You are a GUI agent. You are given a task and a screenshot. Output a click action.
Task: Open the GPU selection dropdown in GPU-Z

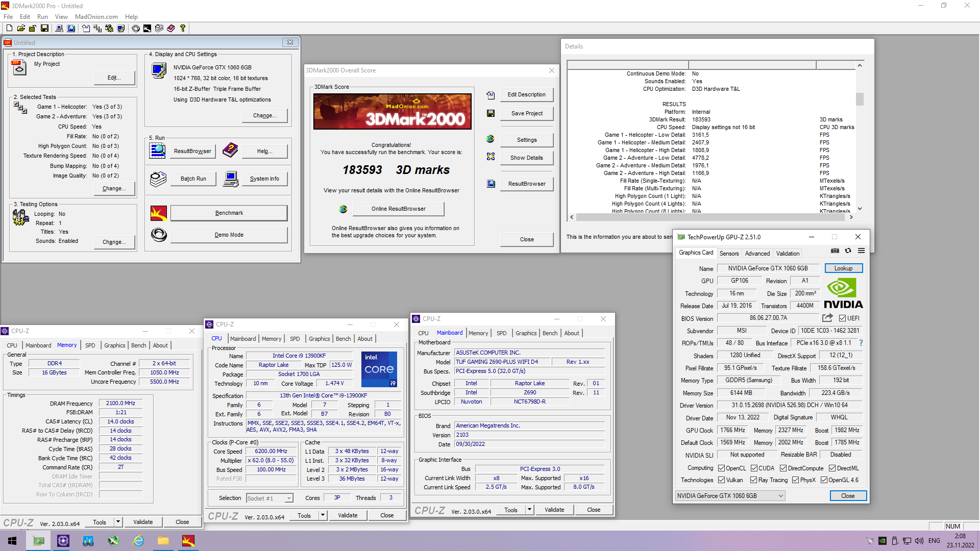pos(730,496)
